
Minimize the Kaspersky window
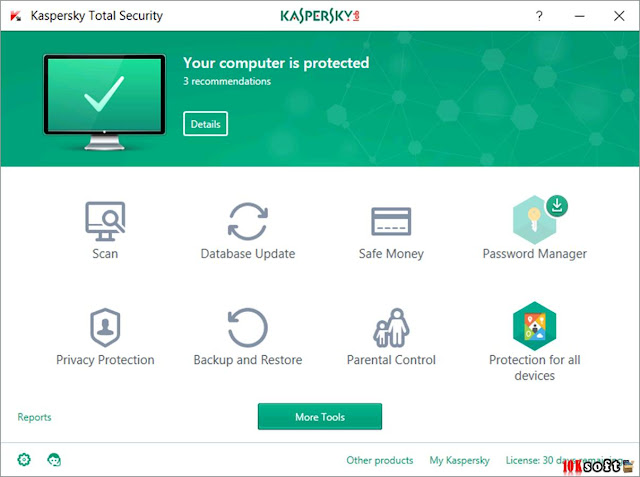tap(579, 16)
